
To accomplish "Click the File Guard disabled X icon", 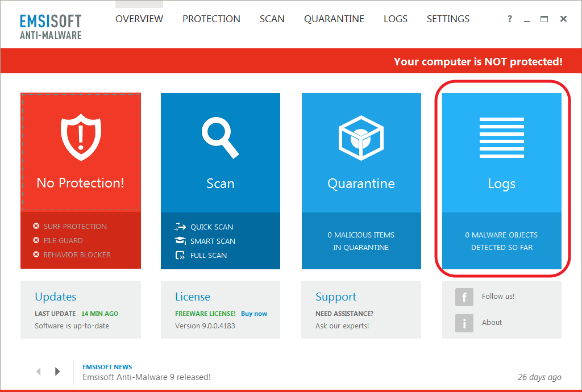I will (36, 240).
